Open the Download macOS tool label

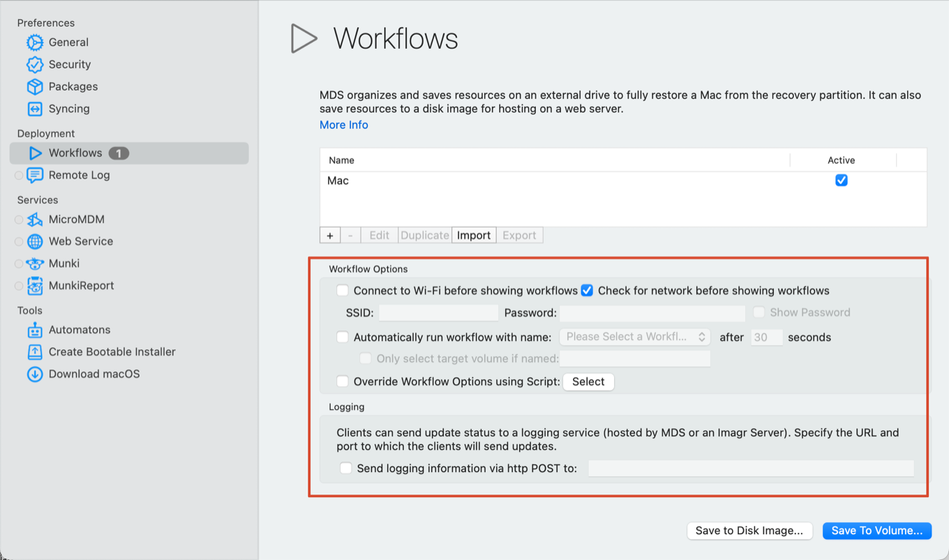click(x=94, y=374)
